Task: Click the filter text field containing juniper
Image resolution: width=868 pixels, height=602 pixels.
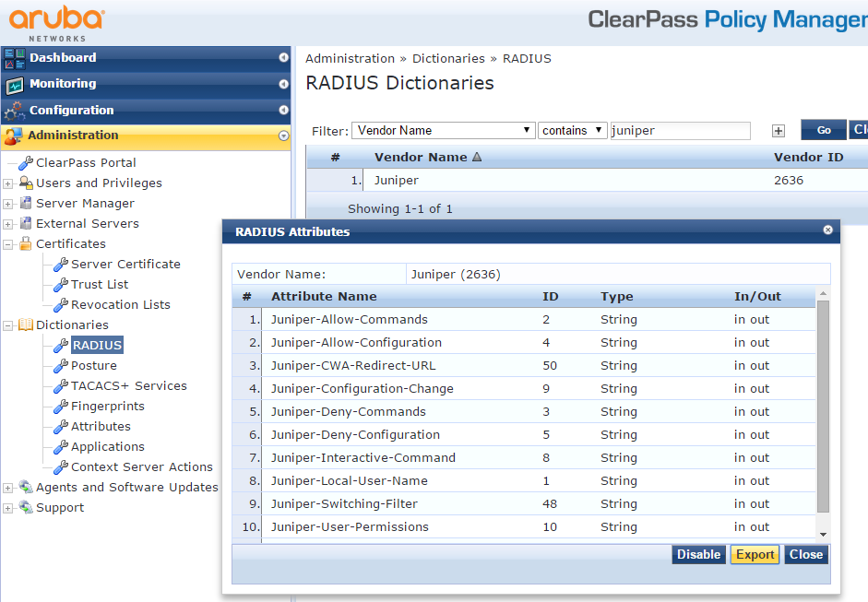Action: (x=681, y=131)
